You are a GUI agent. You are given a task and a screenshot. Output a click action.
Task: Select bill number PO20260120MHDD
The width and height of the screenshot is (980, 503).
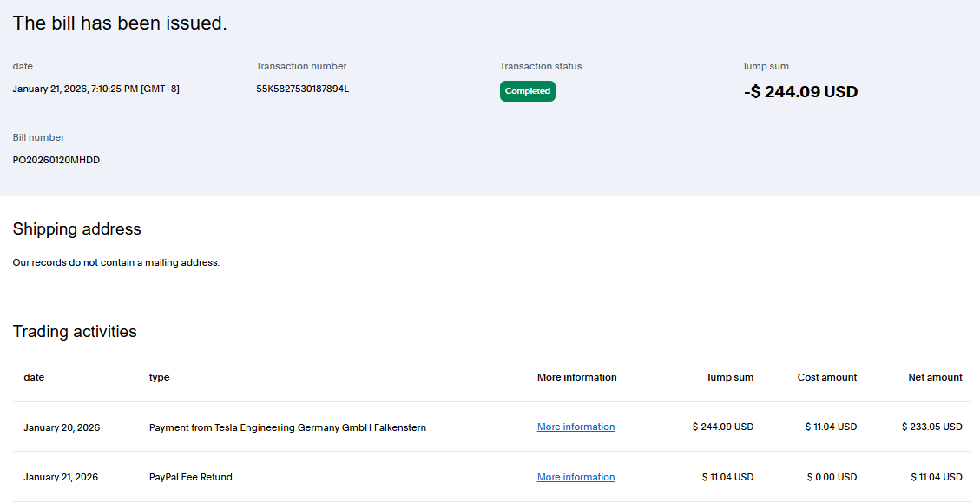pyautogui.click(x=56, y=160)
